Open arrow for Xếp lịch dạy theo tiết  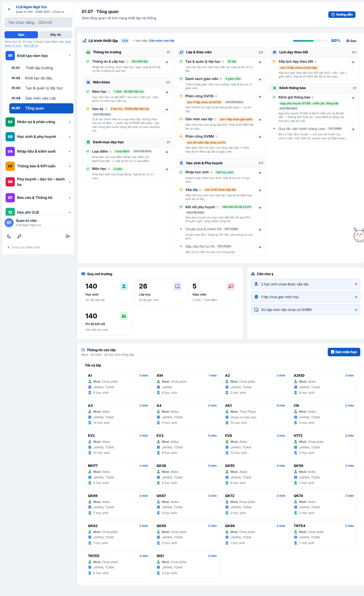point(353,62)
